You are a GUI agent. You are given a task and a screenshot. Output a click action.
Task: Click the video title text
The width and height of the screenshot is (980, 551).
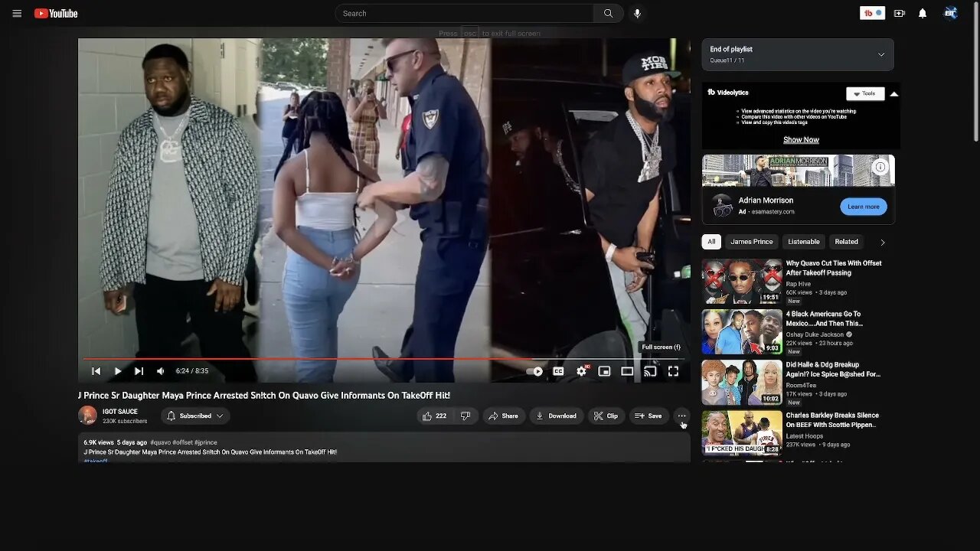[x=264, y=396]
